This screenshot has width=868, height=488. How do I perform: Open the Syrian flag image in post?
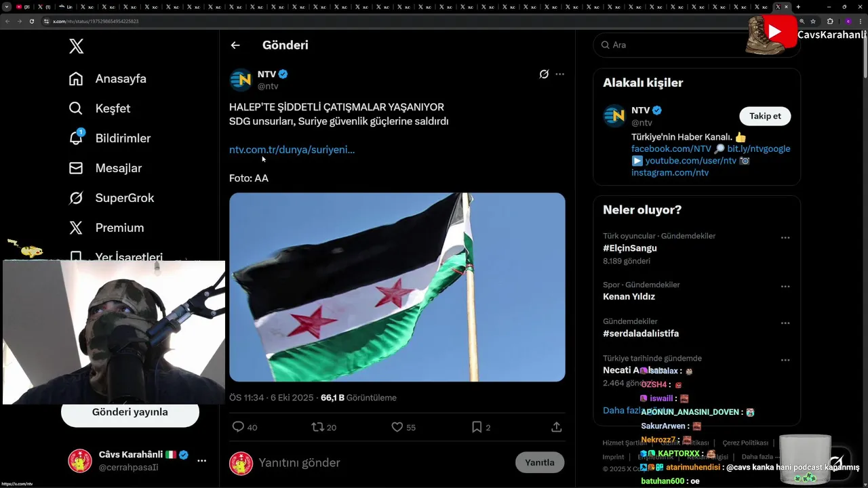397,287
